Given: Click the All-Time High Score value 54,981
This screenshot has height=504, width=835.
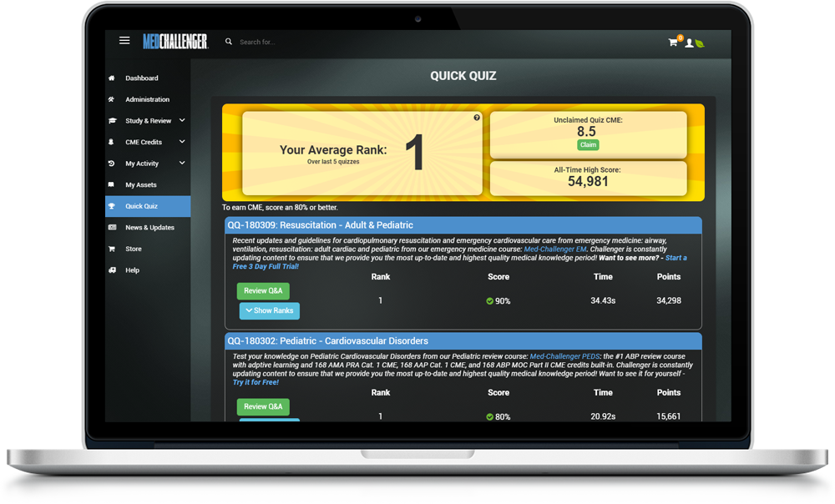Looking at the screenshot, I should (588, 181).
